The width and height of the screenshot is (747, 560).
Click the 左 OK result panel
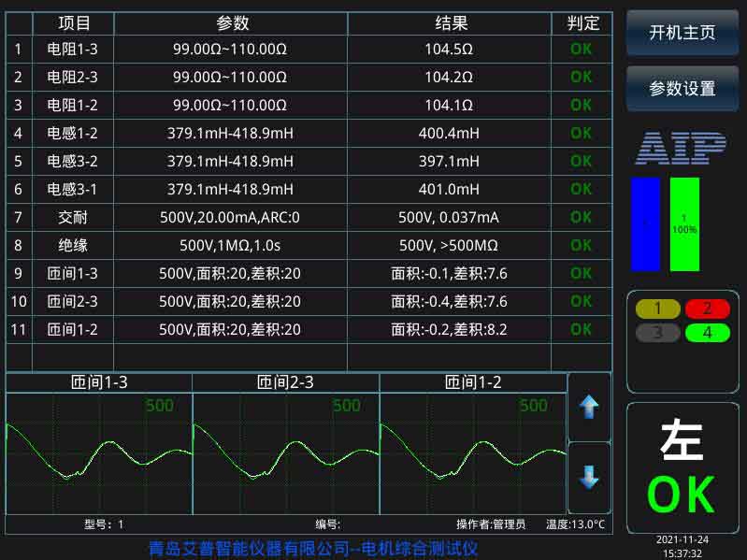682,467
